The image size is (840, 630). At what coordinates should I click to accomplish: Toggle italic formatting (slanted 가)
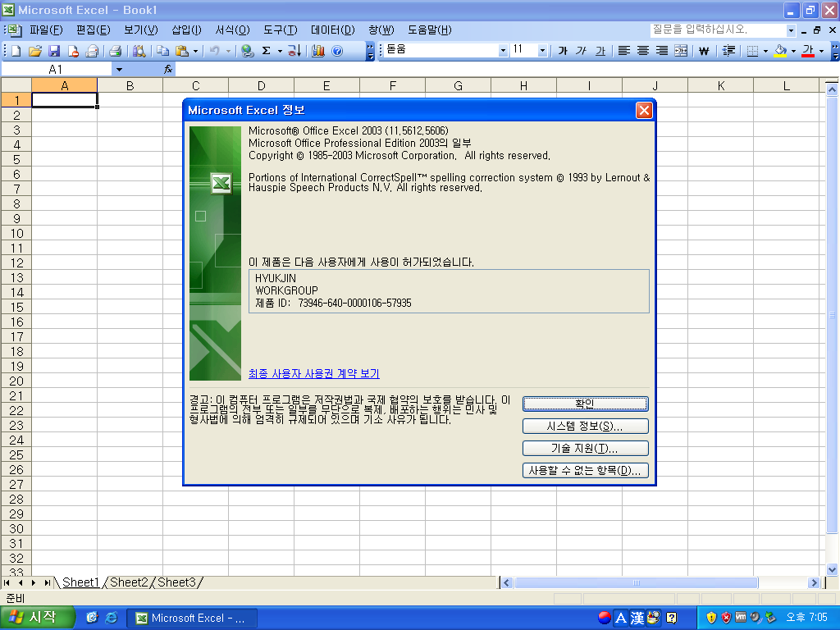[x=582, y=51]
